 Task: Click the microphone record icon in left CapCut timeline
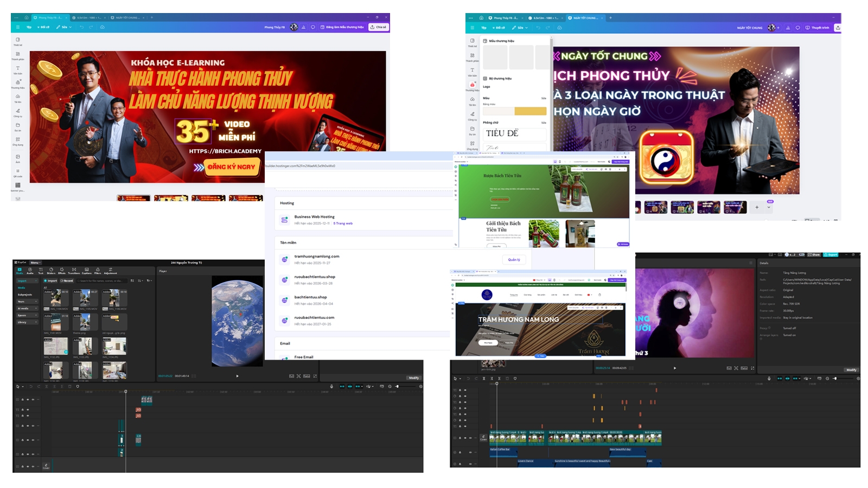coord(331,387)
